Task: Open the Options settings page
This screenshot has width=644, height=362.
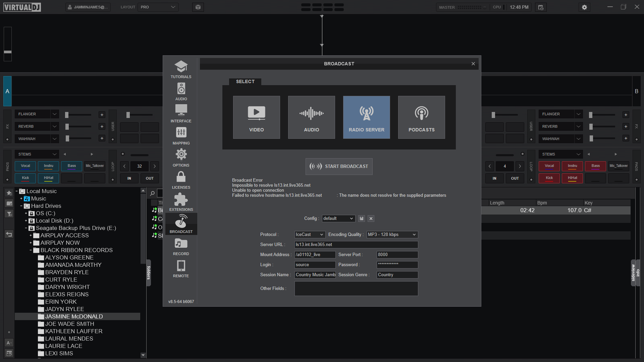Action: 181,158
